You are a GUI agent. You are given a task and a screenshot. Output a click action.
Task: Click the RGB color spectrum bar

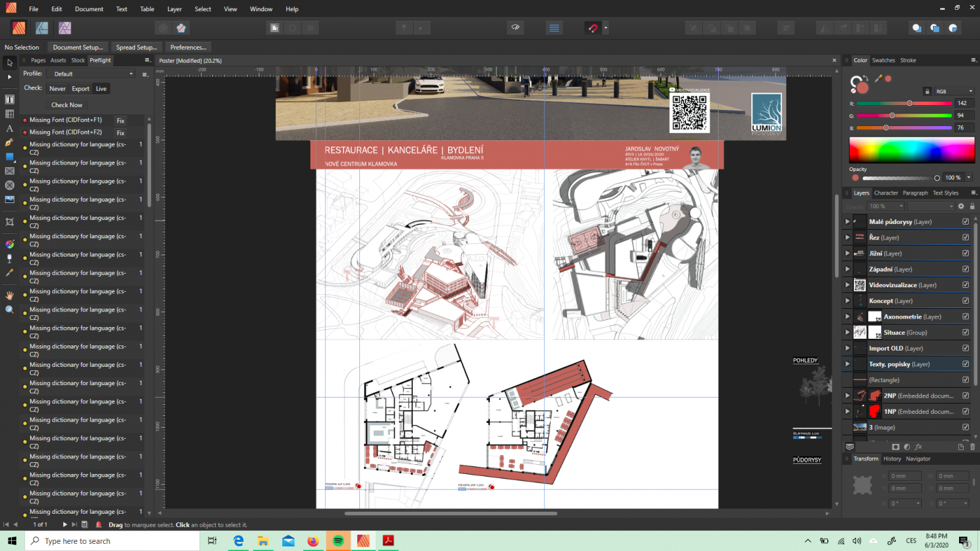tap(911, 151)
